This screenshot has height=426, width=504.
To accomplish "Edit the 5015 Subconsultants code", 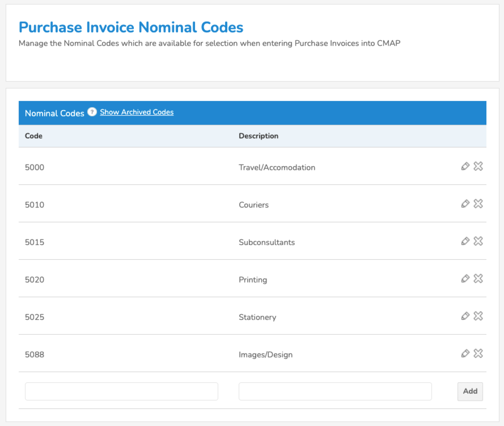I will [x=465, y=241].
